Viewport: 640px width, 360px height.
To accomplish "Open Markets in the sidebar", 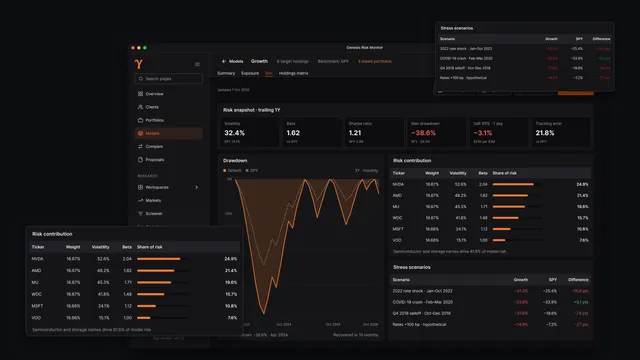I will click(169, 200).
